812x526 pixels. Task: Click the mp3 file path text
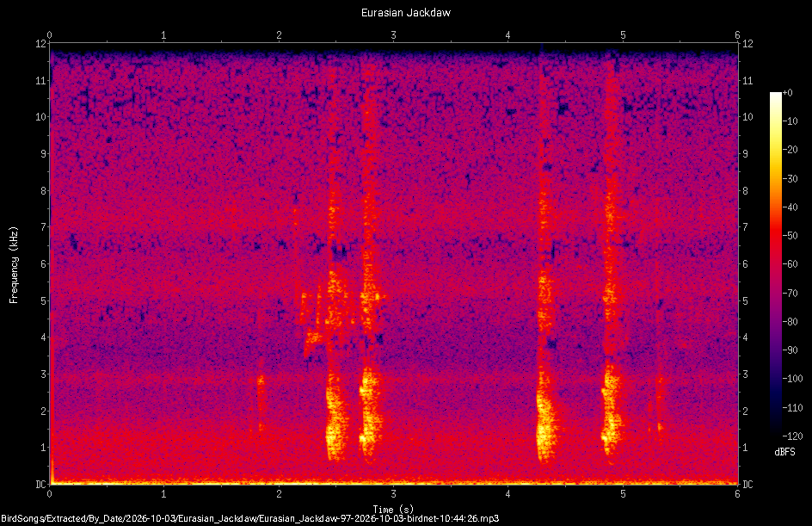pos(249,518)
